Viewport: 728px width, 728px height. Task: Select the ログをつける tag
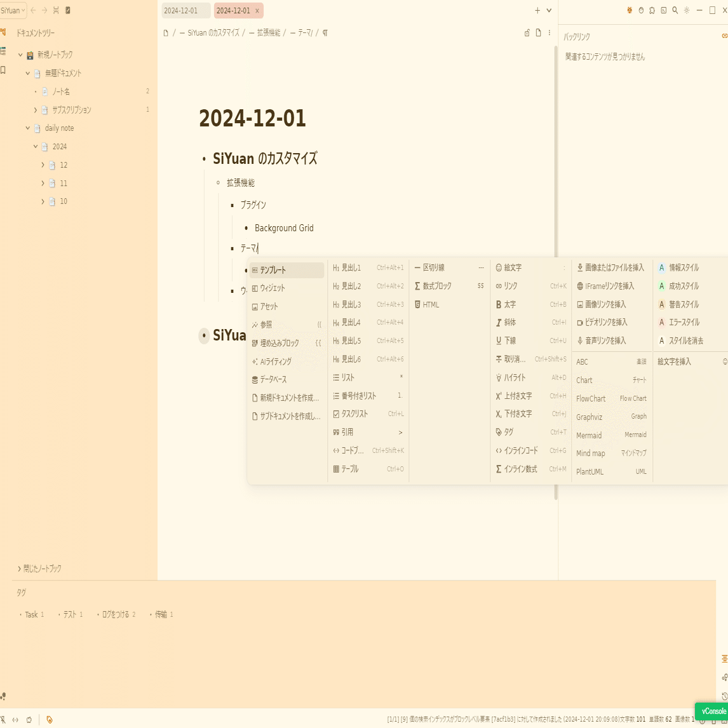116,614
